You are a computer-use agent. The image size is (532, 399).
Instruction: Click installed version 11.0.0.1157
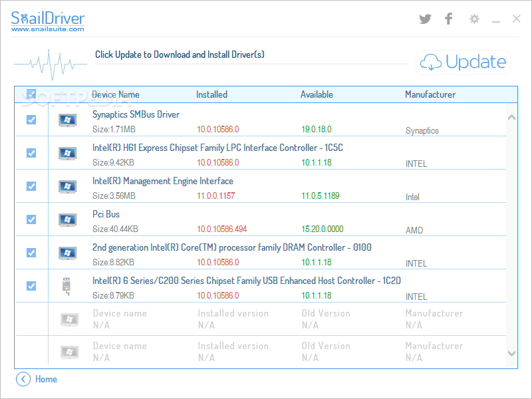(x=215, y=196)
